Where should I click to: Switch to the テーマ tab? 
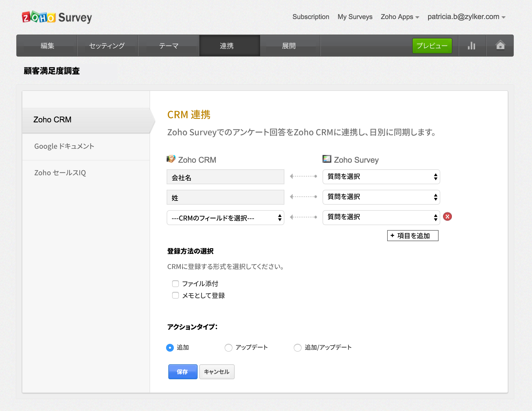[168, 46]
